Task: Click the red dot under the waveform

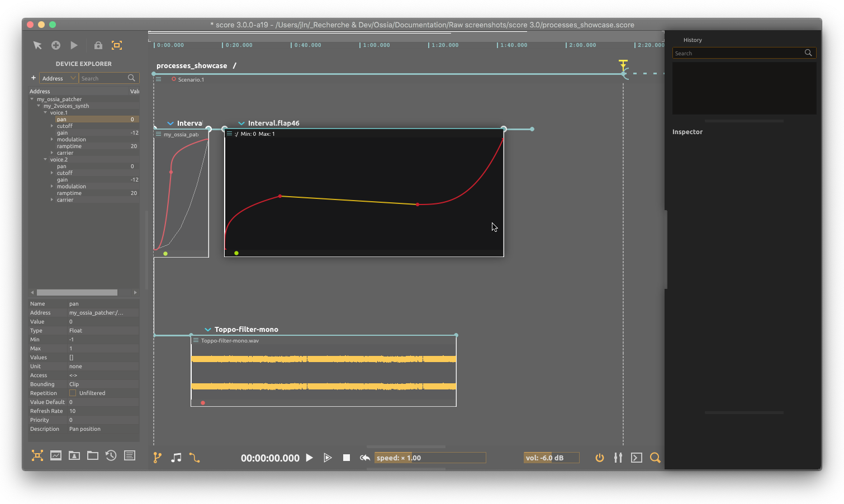Action: 203,403
